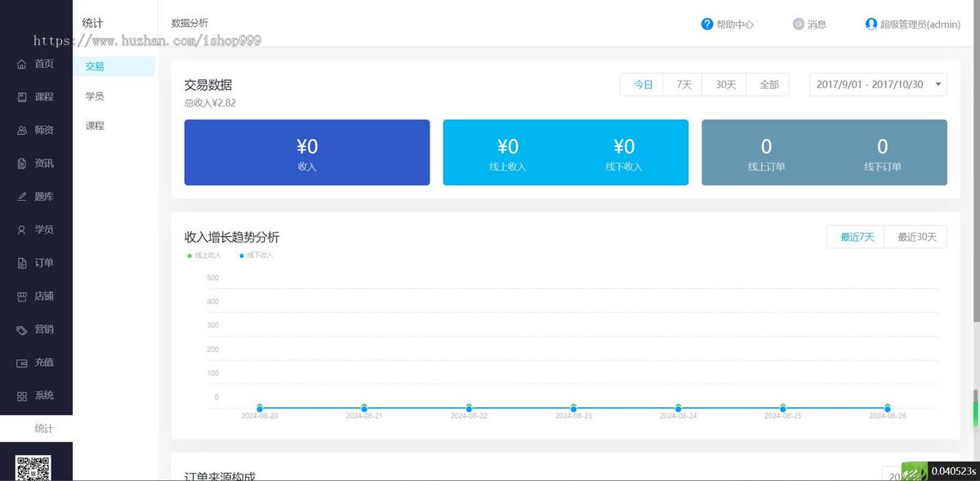Click the 2024-08-21 chart data point
980x481 pixels.
364,408
